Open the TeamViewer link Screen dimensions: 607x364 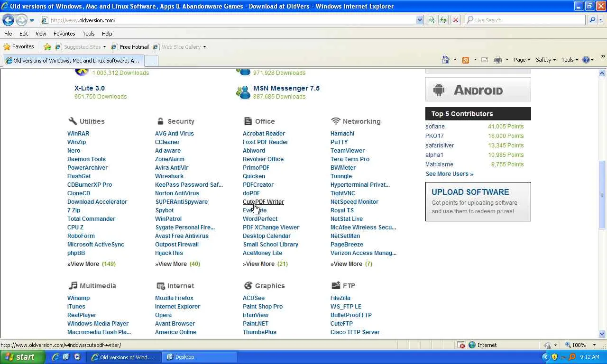click(x=348, y=151)
